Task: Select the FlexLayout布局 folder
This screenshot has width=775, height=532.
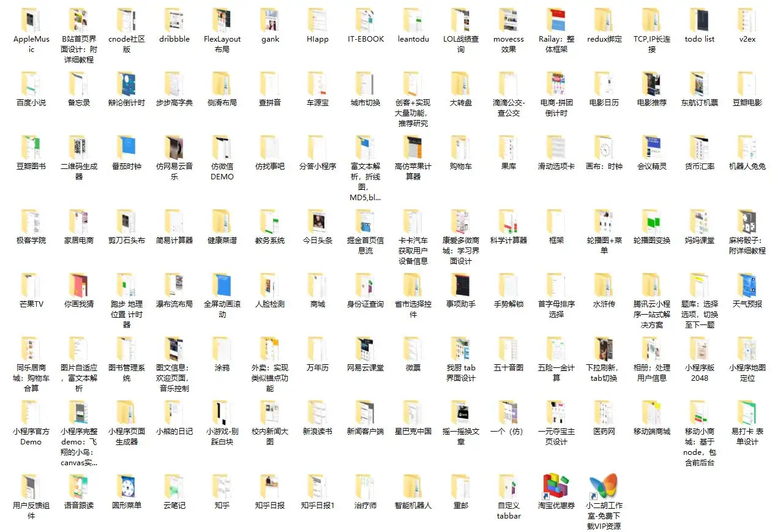Action: pos(222,20)
